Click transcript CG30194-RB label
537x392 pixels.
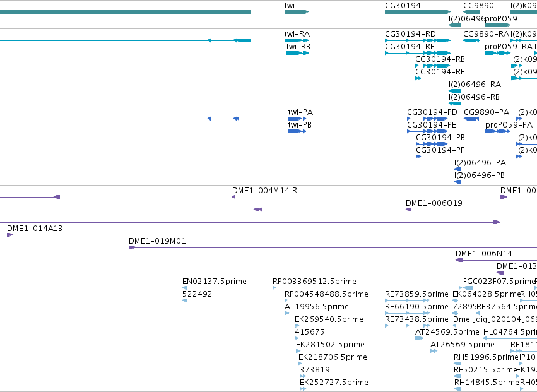[440, 59]
